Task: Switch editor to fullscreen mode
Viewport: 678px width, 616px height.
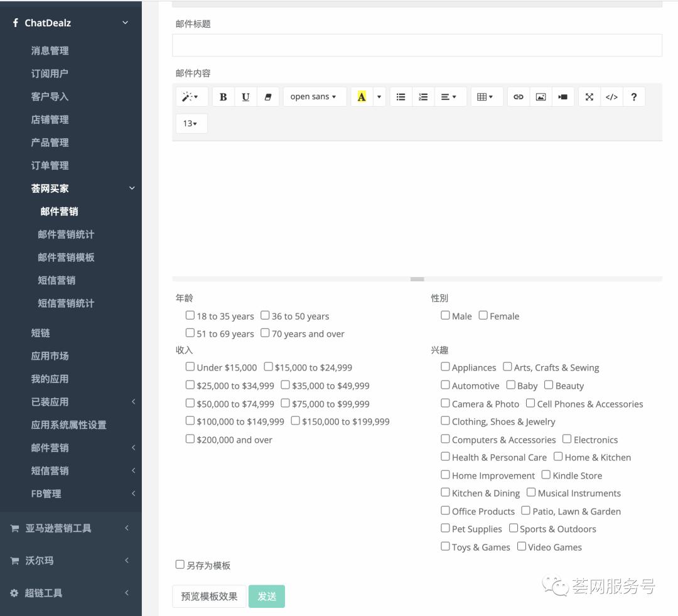Action: [589, 97]
